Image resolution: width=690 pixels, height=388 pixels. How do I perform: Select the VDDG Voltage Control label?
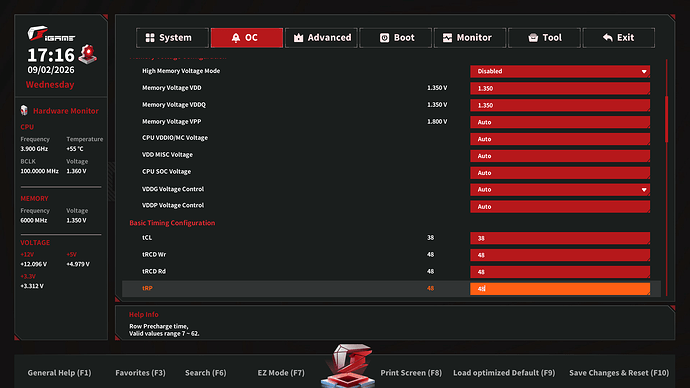tap(173, 189)
